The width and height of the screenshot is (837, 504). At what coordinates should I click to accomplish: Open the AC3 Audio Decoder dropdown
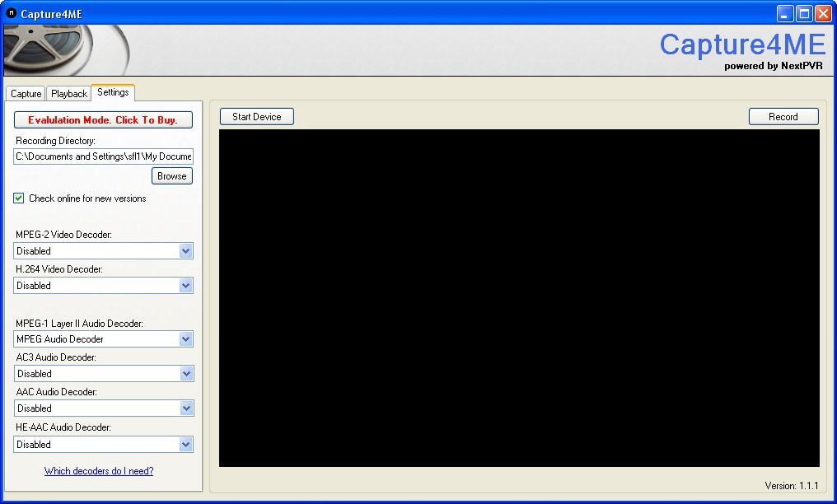(104, 373)
